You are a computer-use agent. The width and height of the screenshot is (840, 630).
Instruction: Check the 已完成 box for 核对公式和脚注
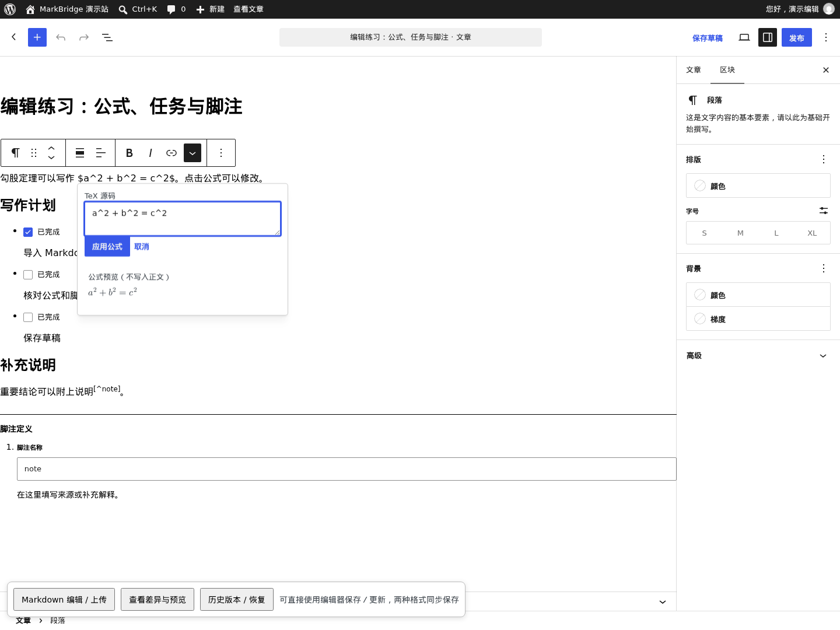click(x=28, y=275)
